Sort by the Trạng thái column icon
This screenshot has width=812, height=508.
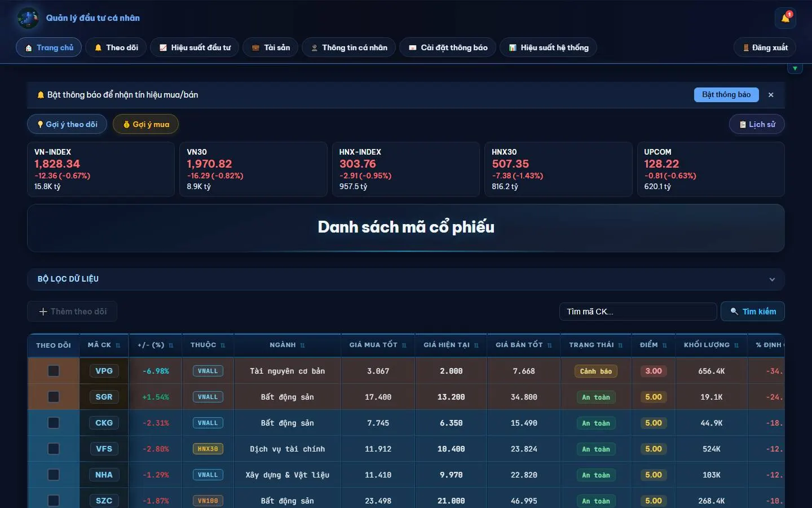pyautogui.click(x=620, y=345)
